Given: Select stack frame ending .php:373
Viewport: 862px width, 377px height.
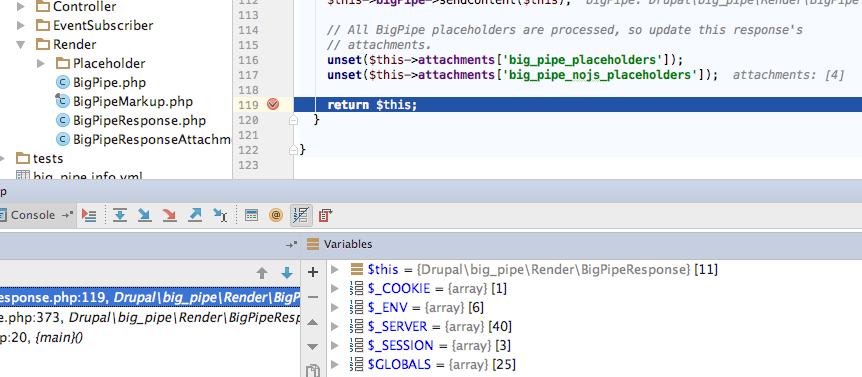Looking at the screenshot, I should pyautogui.click(x=150, y=318).
